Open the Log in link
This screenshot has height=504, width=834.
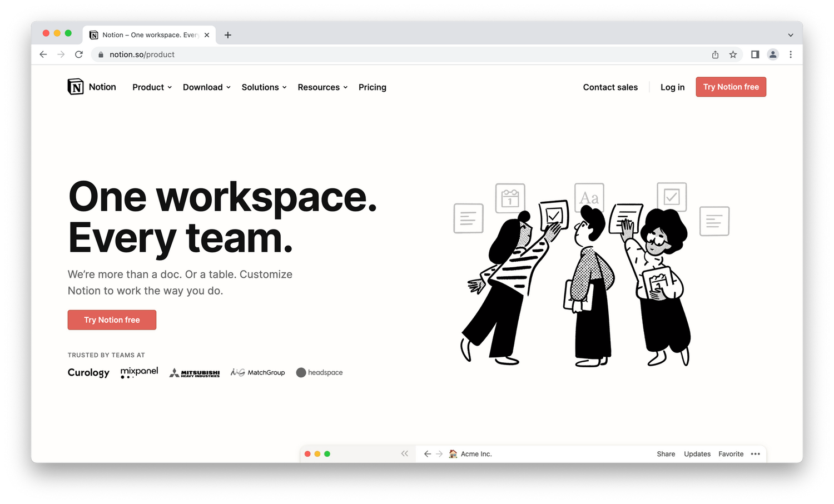coord(672,87)
